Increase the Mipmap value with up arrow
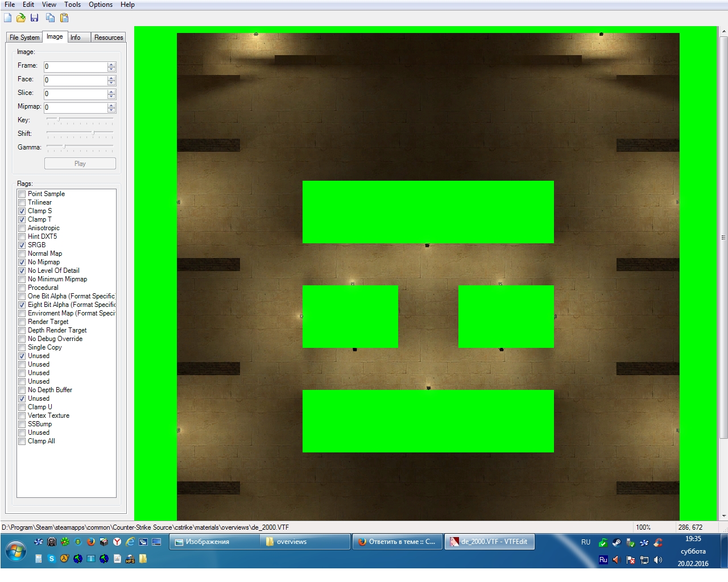Viewport: 728px width, 582px height. coord(111,105)
